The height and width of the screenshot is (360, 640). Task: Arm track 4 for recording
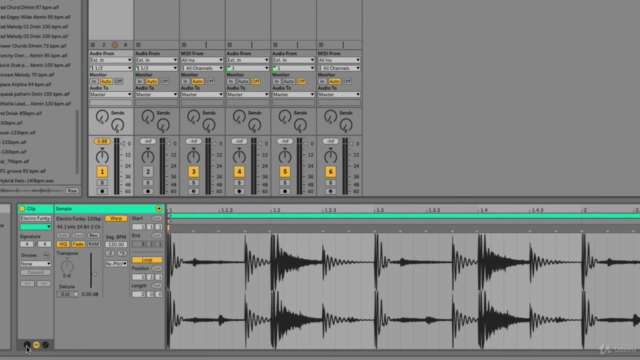[239, 191]
